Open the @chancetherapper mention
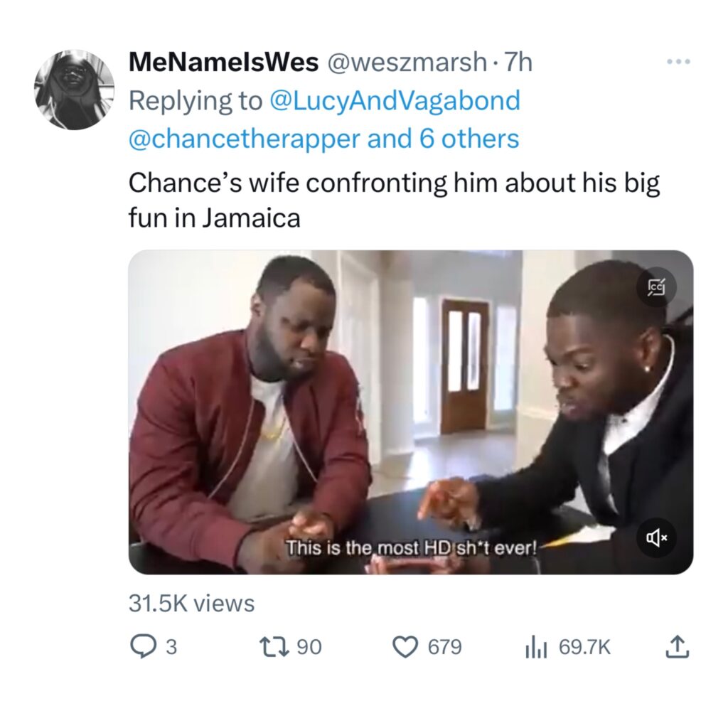 click(245, 139)
